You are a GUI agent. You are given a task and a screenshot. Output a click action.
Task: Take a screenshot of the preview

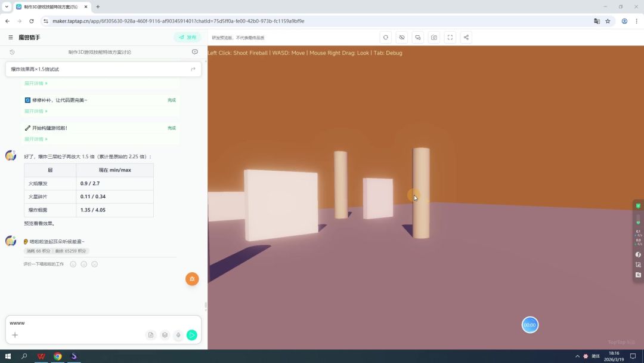[434, 38]
